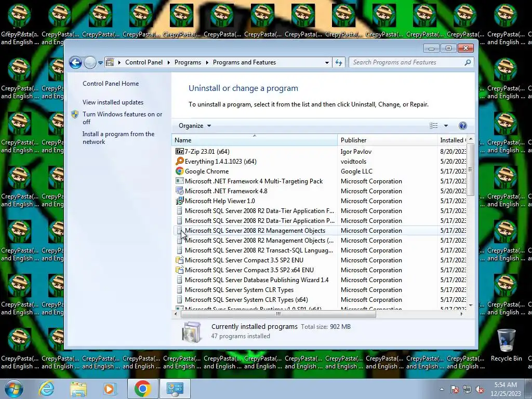Select Microsoft Help Viewer 1.0 icon
This screenshot has height=399, width=532.
coord(179,201)
